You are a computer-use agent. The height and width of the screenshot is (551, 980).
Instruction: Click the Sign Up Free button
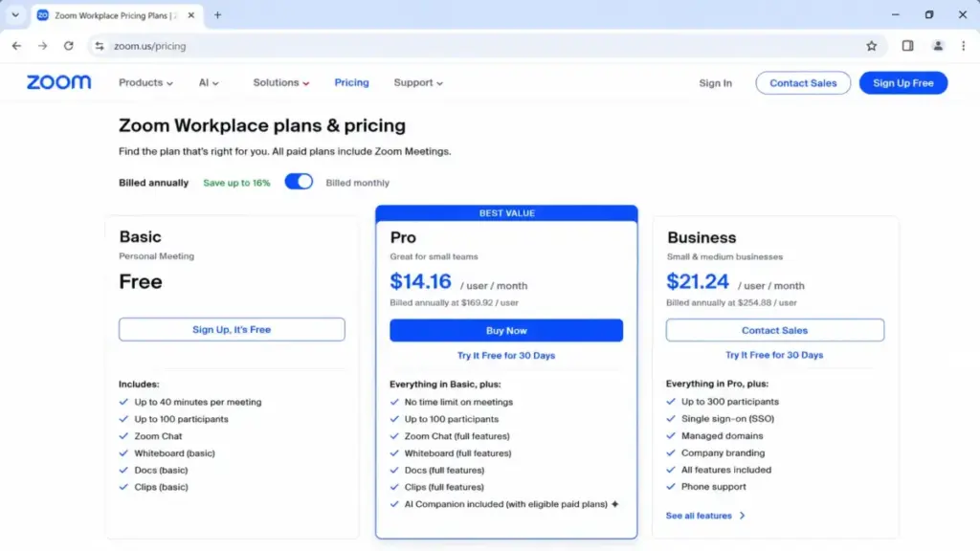(903, 83)
